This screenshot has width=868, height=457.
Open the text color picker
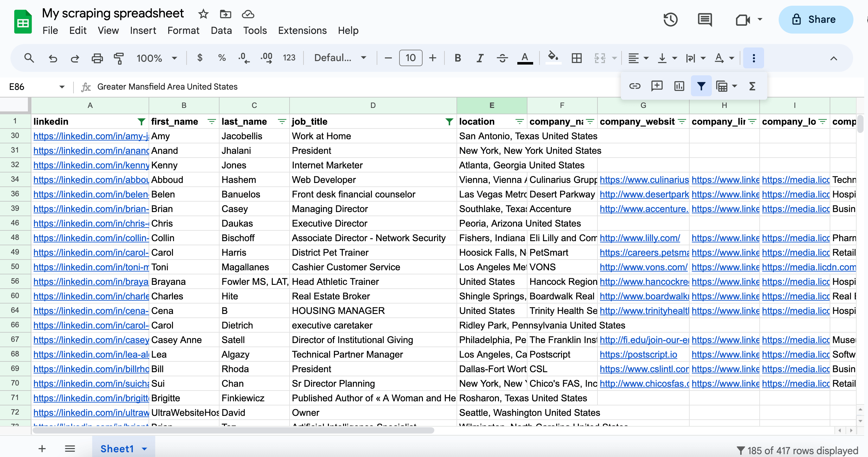pyautogui.click(x=525, y=58)
